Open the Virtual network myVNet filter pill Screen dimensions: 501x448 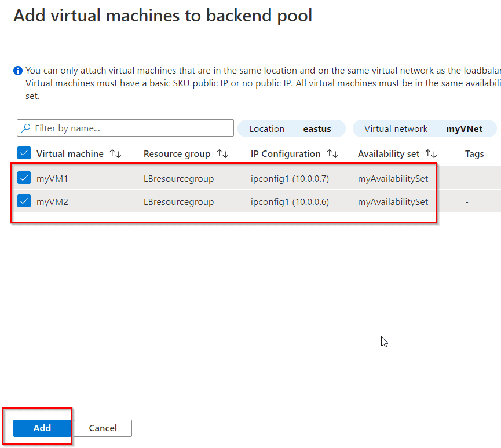425,128
